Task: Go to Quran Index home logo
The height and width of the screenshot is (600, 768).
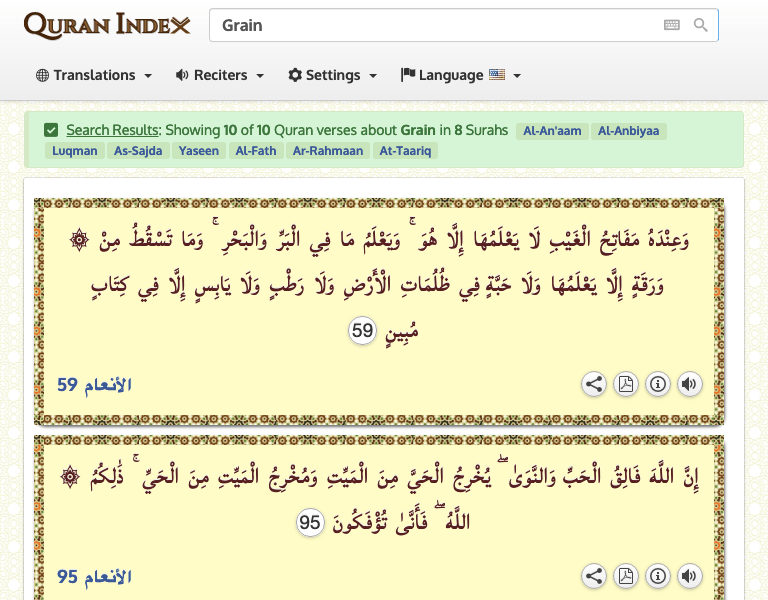Action: (107, 25)
